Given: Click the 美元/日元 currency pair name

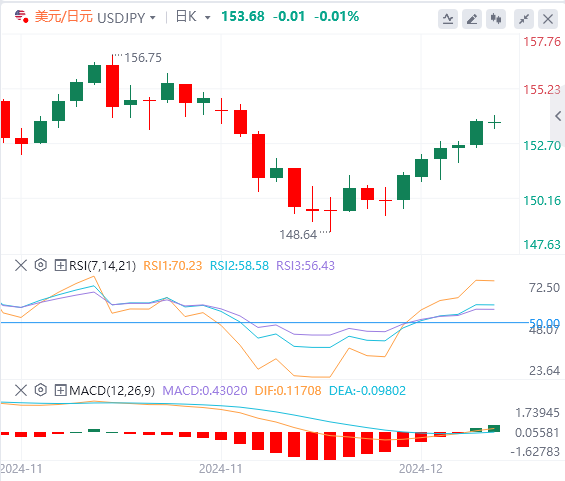Looking at the screenshot, I should (64, 17).
